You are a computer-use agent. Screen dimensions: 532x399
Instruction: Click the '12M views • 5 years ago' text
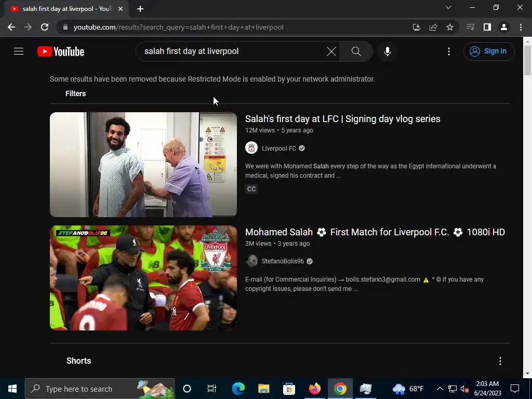(x=279, y=130)
